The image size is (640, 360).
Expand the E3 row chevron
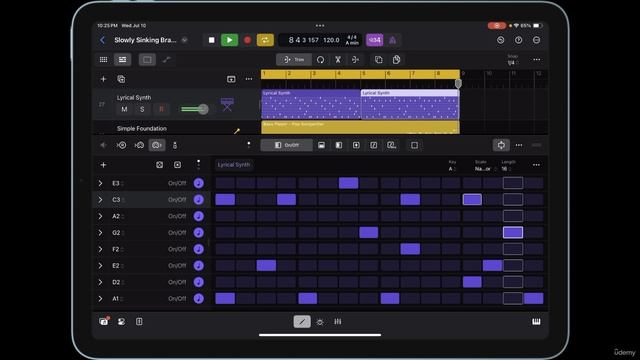[x=100, y=183]
